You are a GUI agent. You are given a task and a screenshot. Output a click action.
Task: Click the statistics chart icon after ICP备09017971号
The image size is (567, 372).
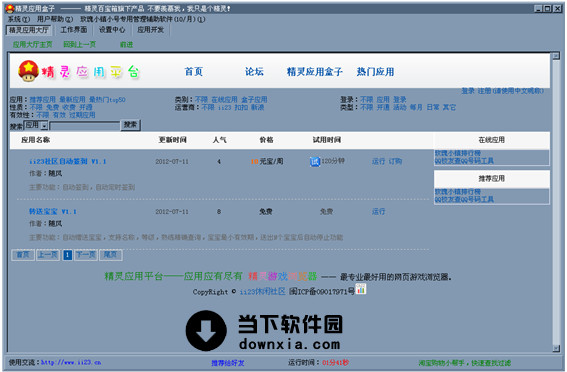point(361,289)
